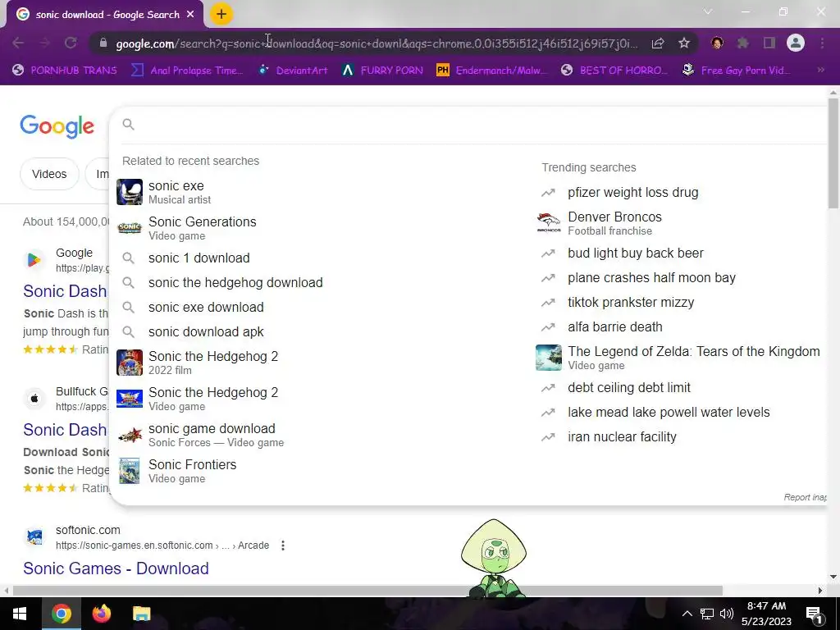
Task: Click the Sonic Frontiers cover thumbnail
Action: point(130,471)
